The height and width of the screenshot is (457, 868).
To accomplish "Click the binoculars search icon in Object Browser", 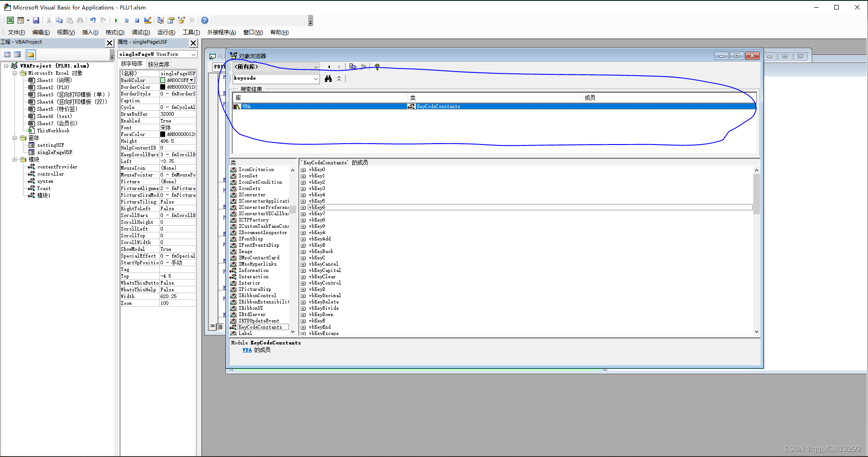I will point(328,78).
